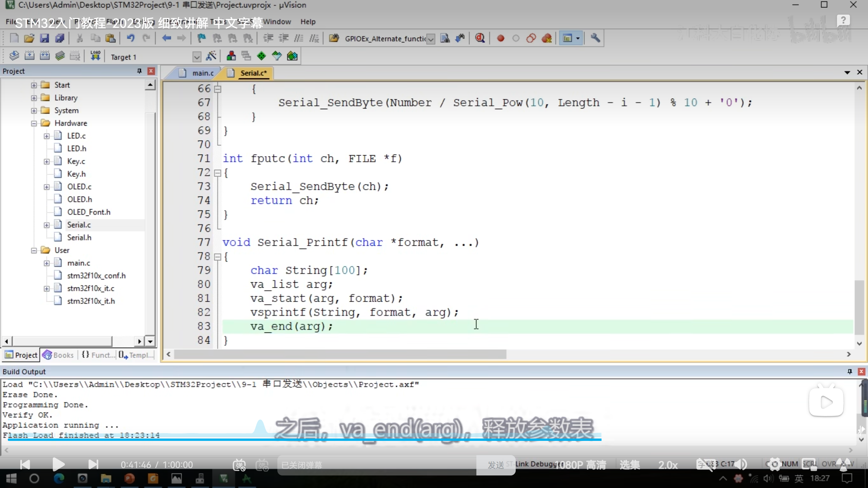The width and height of the screenshot is (868, 488).
Task: Click Manage Project Items icon
Action: point(231,56)
